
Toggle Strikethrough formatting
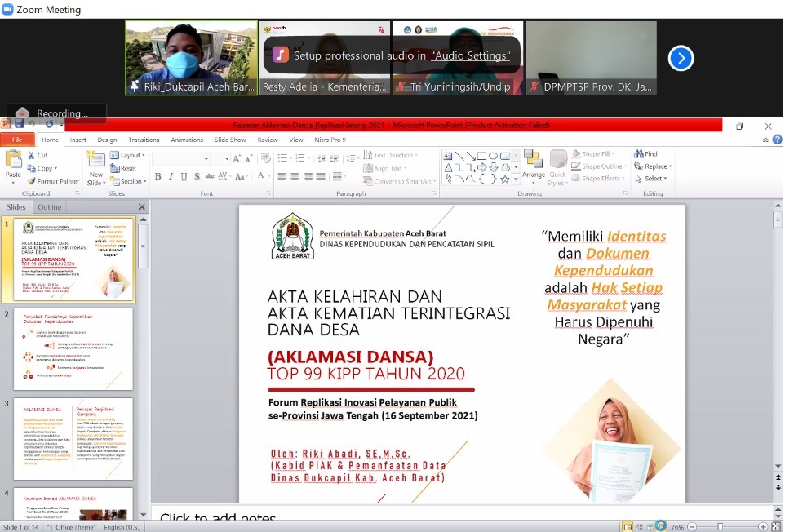[x=210, y=176]
